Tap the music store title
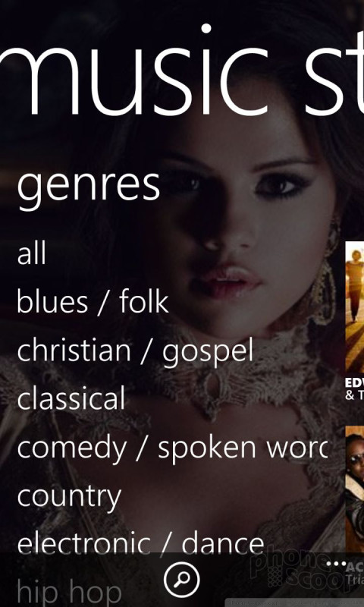The image size is (364, 607). pos(182,70)
